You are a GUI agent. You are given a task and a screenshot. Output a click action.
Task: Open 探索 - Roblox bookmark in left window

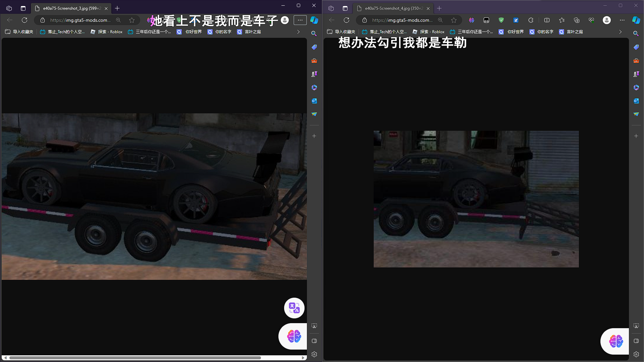pos(107,32)
